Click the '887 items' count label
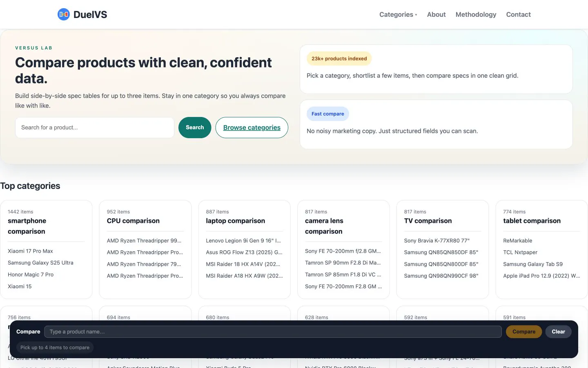Image resolution: width=588 pixels, height=368 pixels. (217, 212)
